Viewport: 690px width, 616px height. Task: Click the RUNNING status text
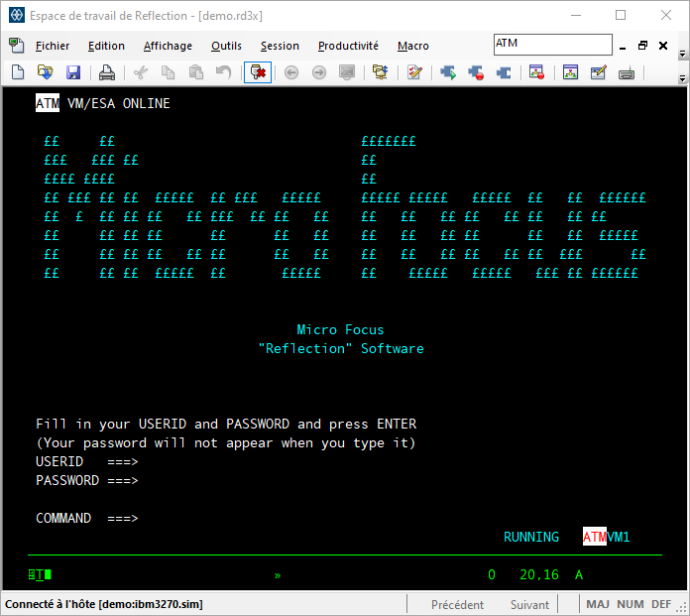[531, 538]
